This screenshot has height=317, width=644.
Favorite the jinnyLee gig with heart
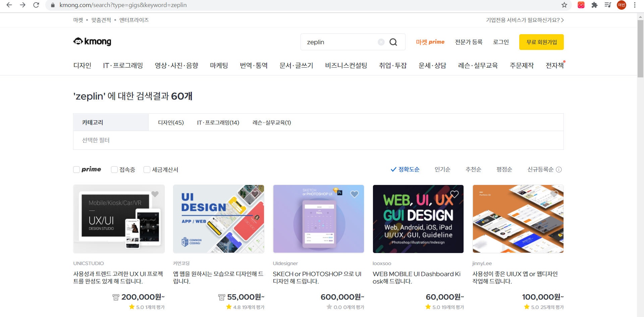point(554,194)
